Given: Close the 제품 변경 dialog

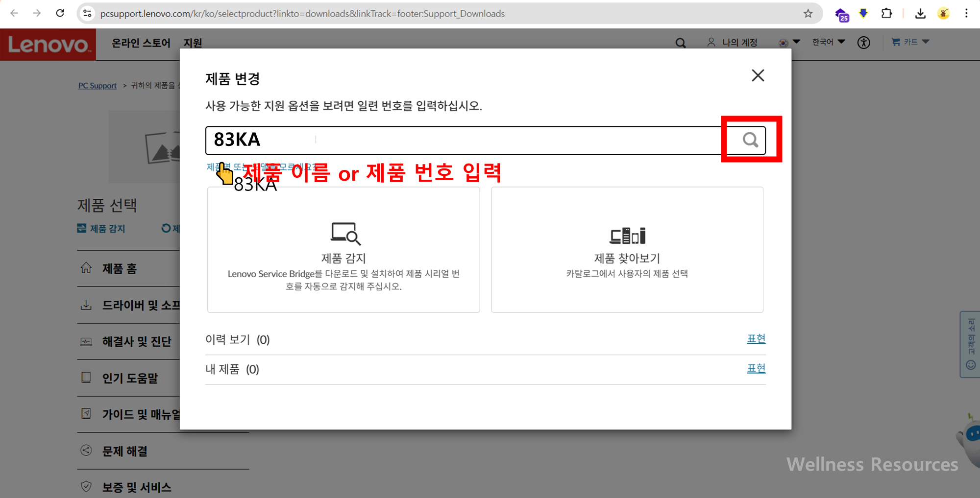Looking at the screenshot, I should (x=758, y=75).
